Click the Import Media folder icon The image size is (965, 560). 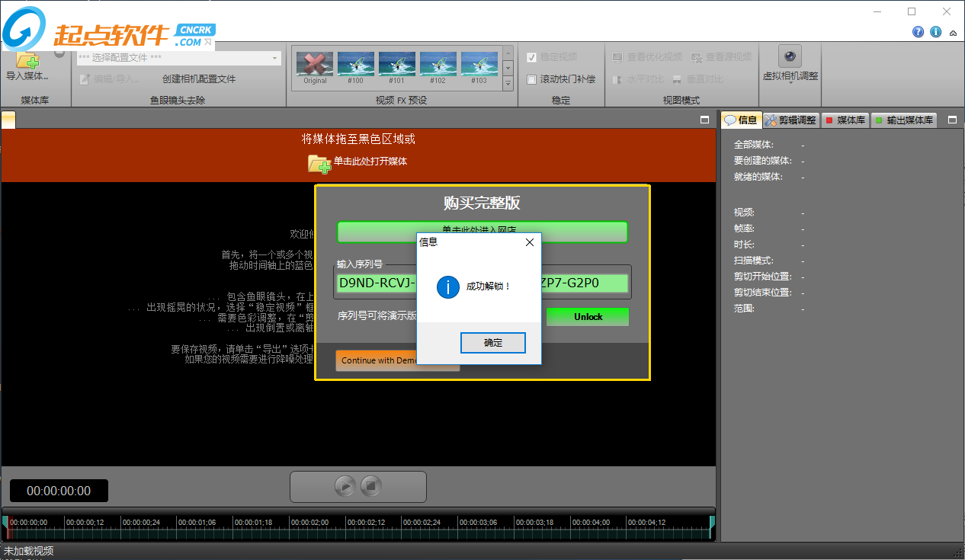[27, 60]
